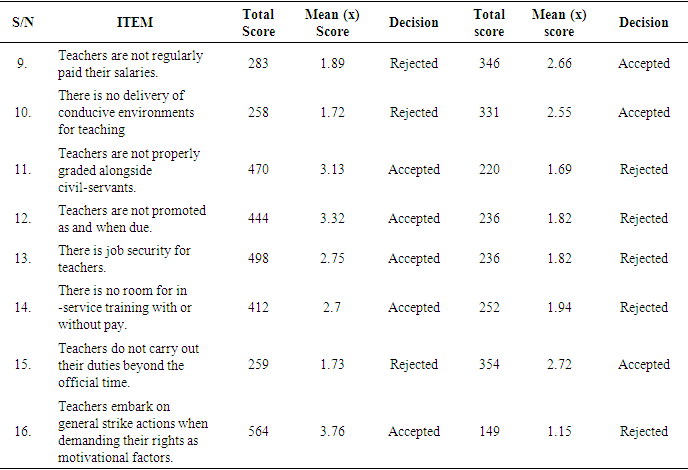Click the total score value 283
Image resolution: width=688 pixels, height=470 pixels.
tap(259, 64)
